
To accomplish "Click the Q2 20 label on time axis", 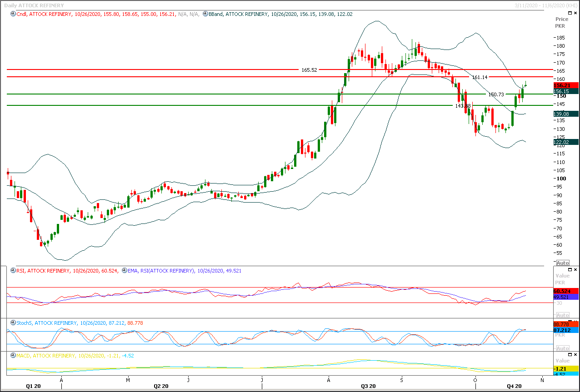I will click(x=161, y=386).
